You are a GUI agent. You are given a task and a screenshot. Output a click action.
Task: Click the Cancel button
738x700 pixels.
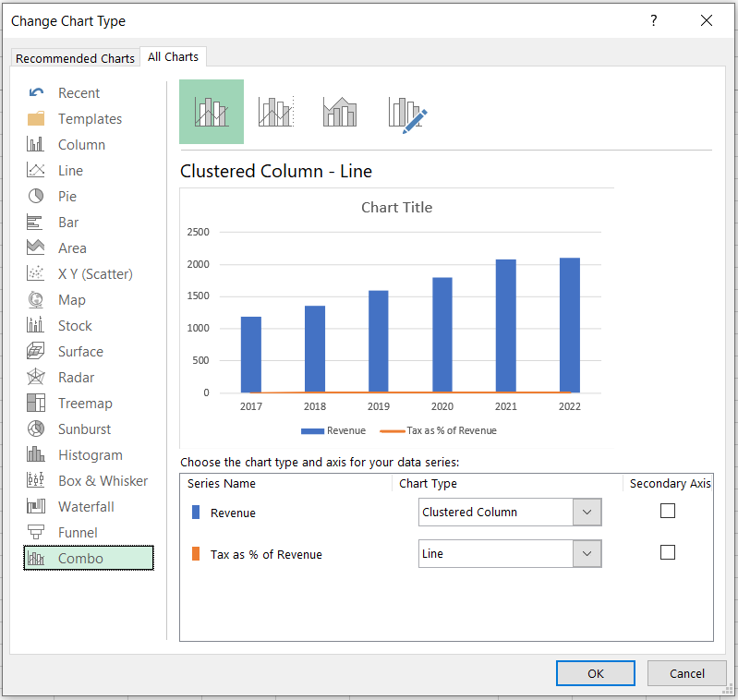click(686, 673)
